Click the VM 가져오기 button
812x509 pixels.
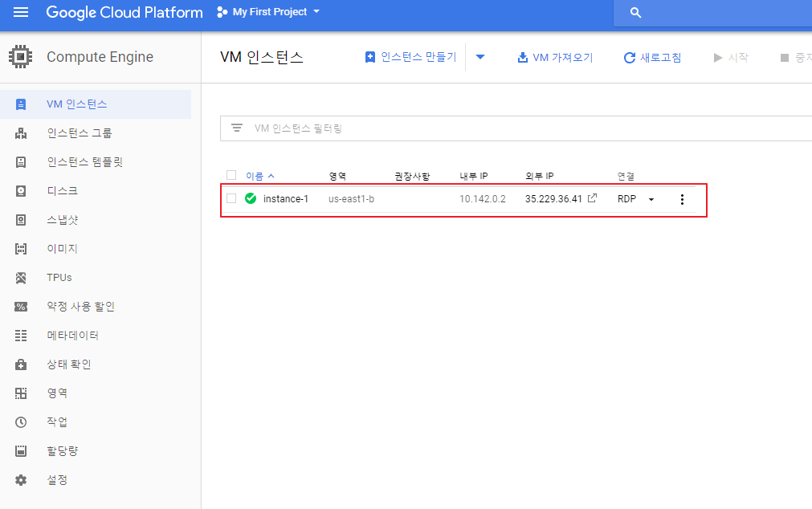(555, 57)
